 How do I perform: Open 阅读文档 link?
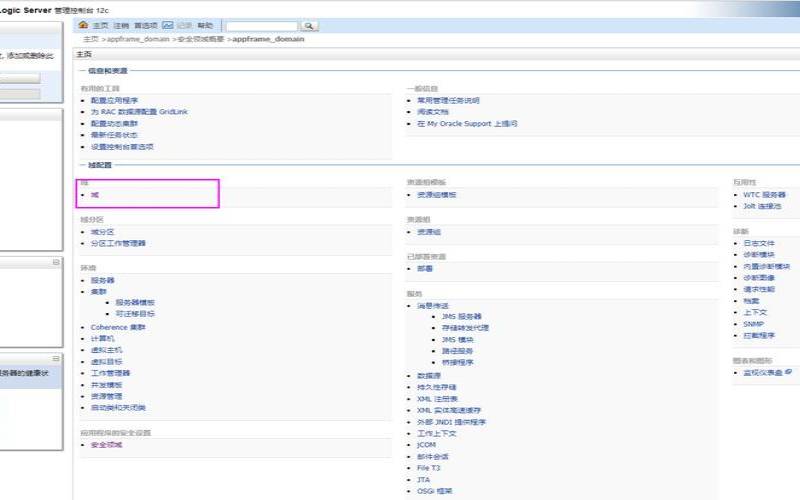pos(433,112)
